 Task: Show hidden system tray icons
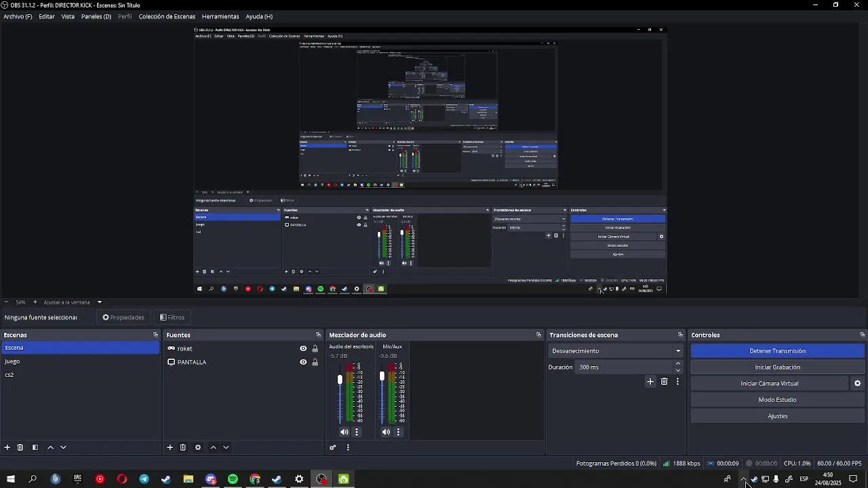(x=744, y=479)
